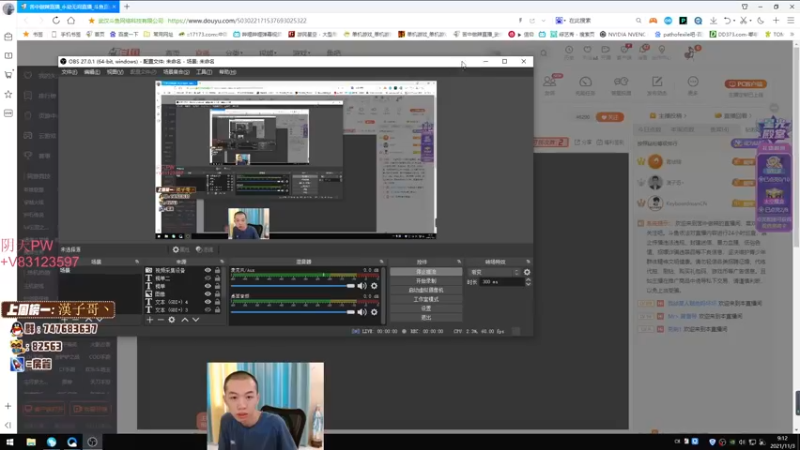Click the orange 关注 follow button

click(610, 117)
